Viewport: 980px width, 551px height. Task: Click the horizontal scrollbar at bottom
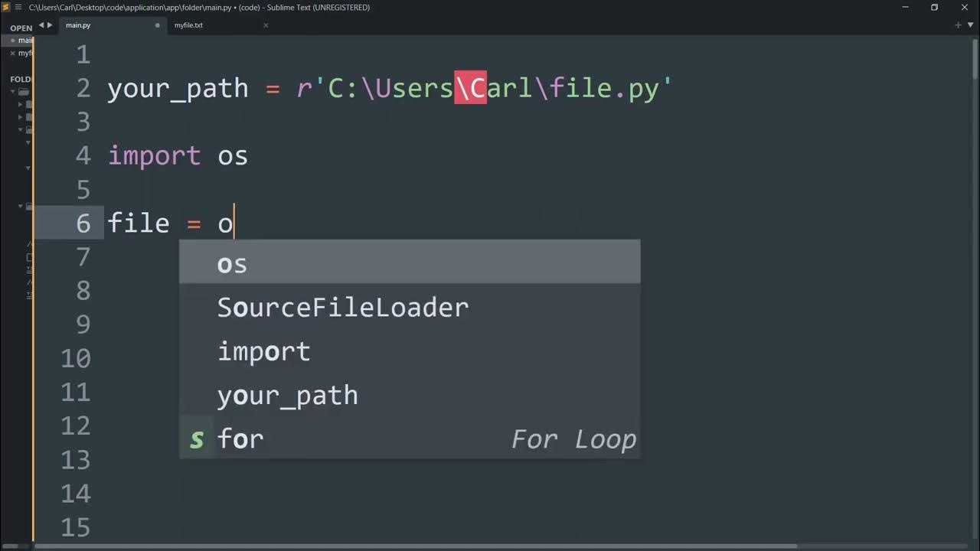(413, 546)
